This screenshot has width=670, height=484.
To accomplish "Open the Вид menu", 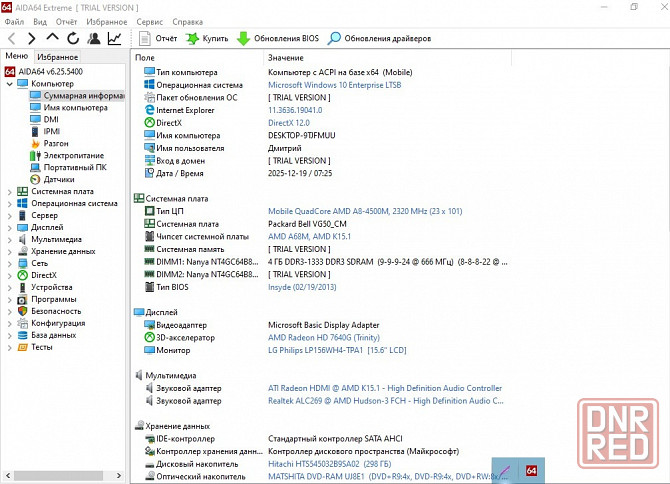I will pyautogui.click(x=40, y=22).
